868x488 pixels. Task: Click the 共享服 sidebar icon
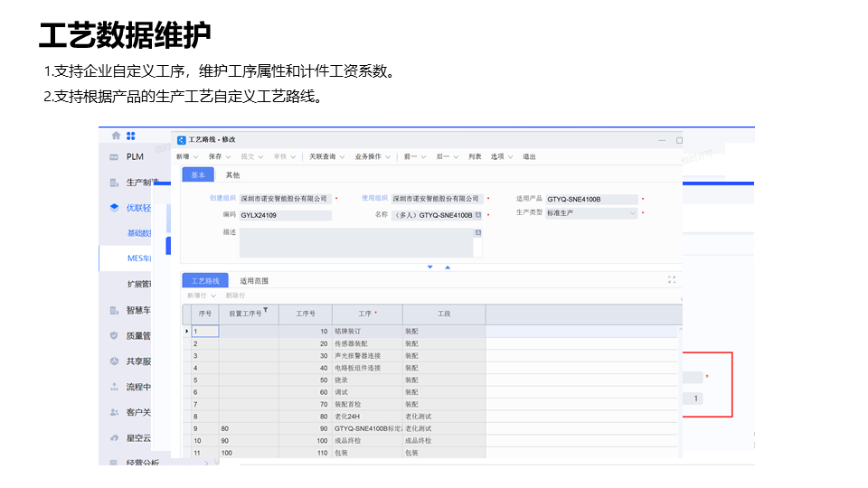click(114, 361)
